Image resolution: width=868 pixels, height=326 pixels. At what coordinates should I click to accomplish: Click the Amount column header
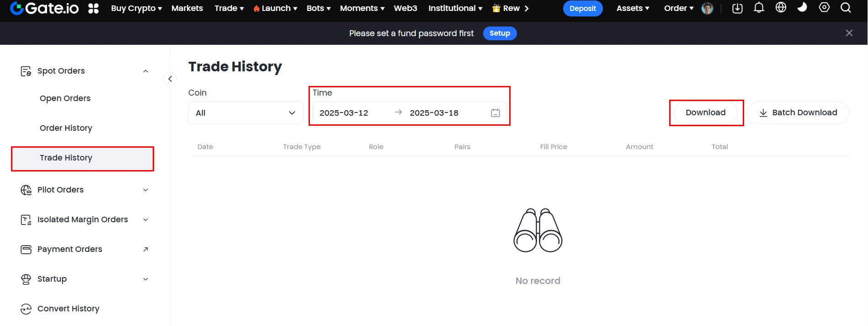pyautogui.click(x=639, y=147)
